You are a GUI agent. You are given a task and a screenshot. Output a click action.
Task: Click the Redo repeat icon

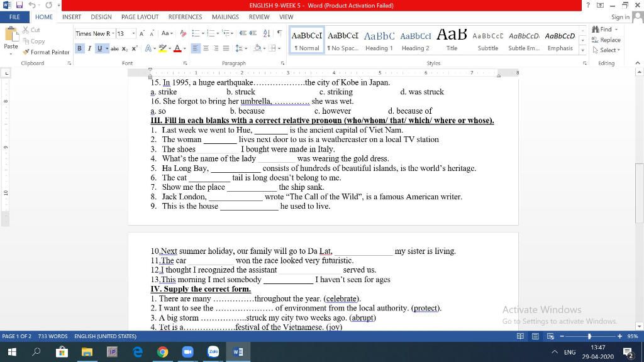coord(48,5)
